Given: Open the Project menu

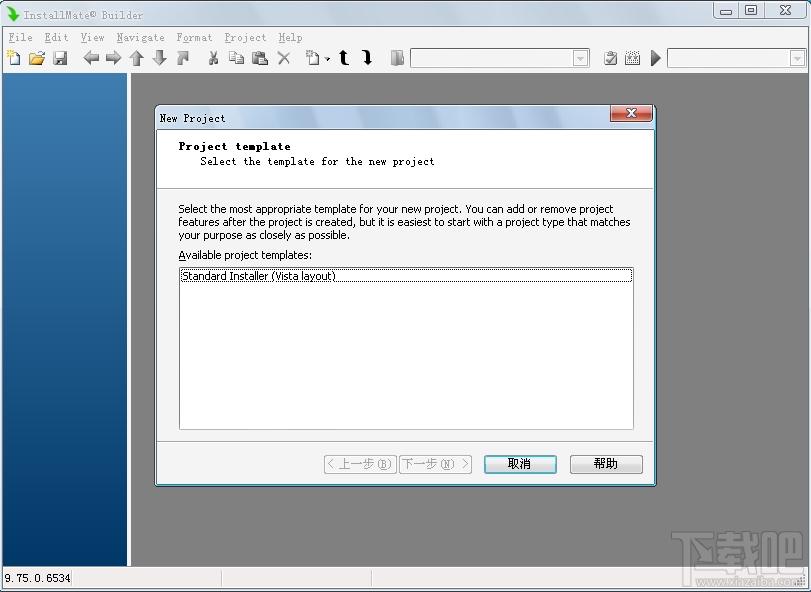Looking at the screenshot, I should [245, 37].
